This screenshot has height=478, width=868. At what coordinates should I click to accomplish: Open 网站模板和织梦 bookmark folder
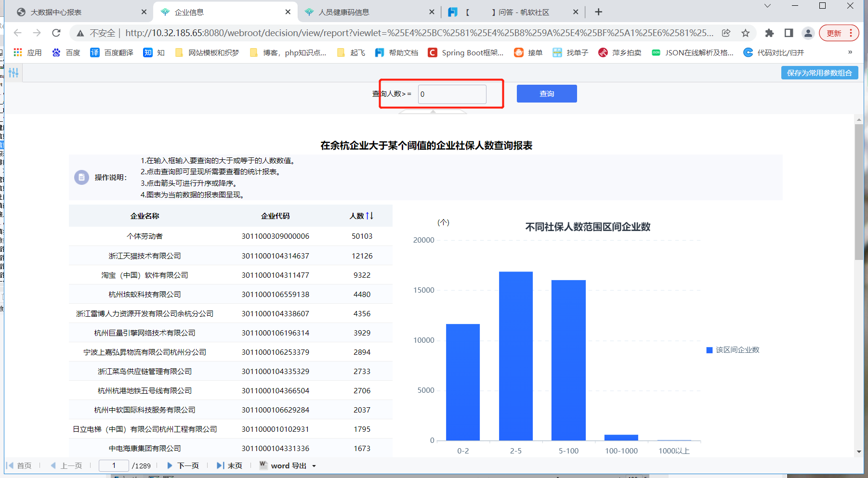[x=207, y=52]
